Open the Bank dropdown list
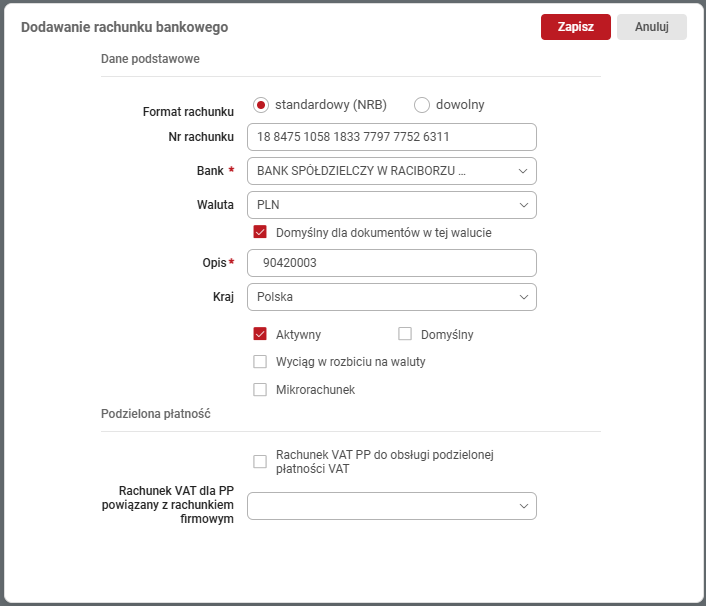 click(391, 171)
